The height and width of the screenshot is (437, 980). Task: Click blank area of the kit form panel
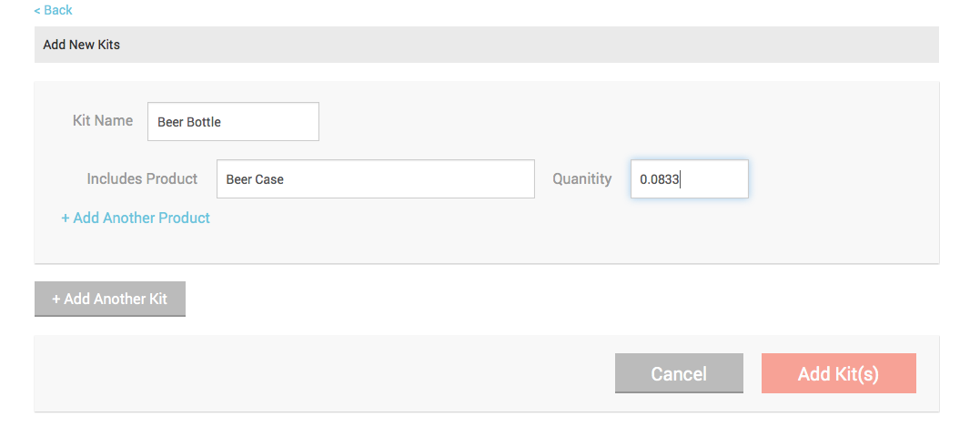coord(562,238)
